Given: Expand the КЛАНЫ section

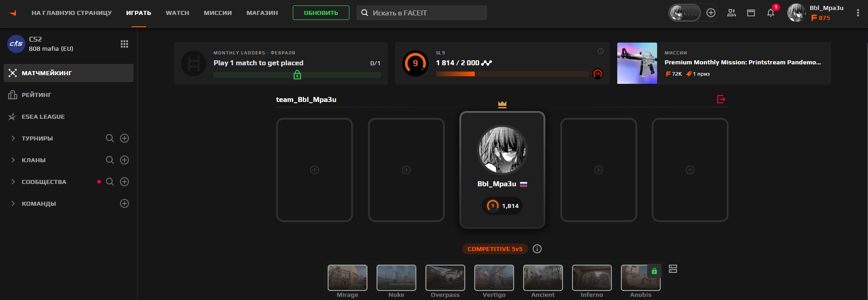Looking at the screenshot, I should point(13,160).
